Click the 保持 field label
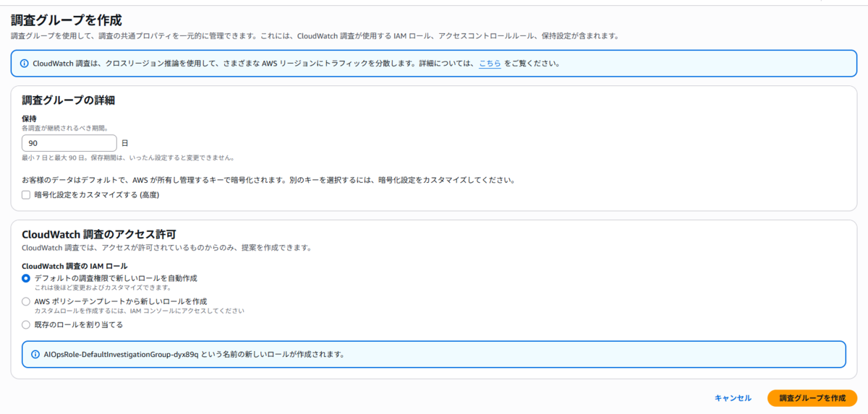This screenshot has width=868, height=414. (x=30, y=118)
